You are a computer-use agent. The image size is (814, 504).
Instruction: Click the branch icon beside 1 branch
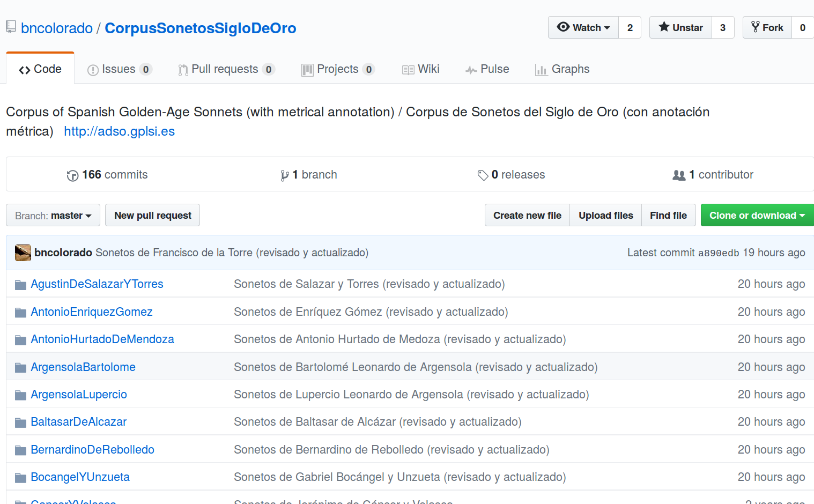point(284,175)
